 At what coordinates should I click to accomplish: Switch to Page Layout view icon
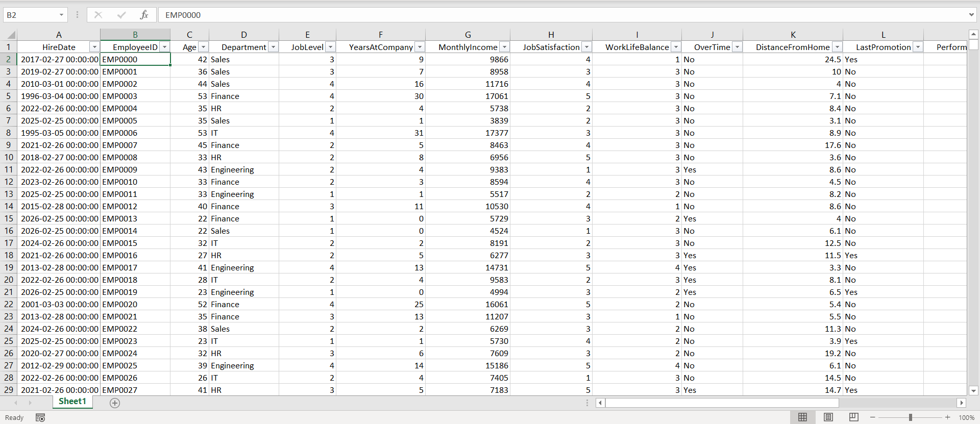[828, 417]
